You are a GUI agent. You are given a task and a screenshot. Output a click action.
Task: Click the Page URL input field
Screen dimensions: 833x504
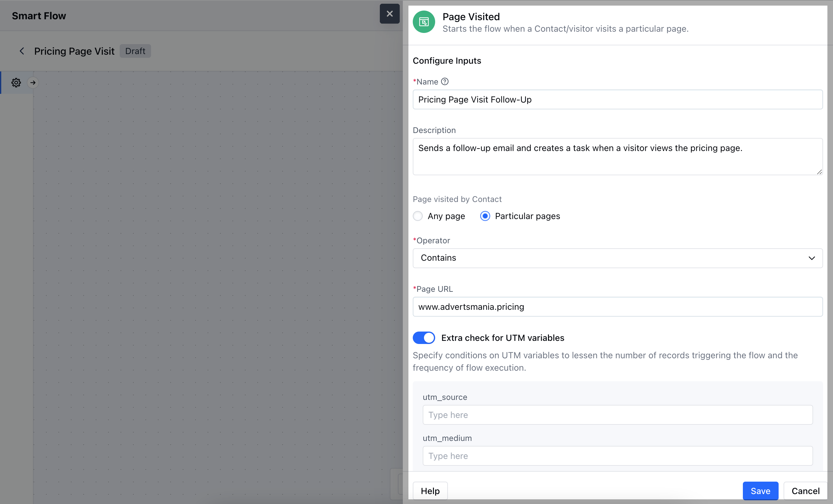(618, 307)
